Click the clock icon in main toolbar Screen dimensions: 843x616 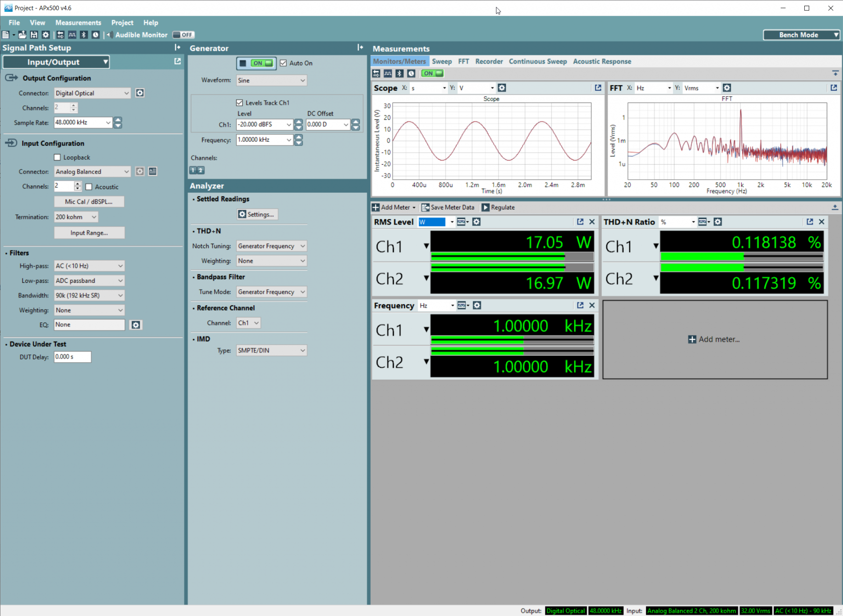95,35
